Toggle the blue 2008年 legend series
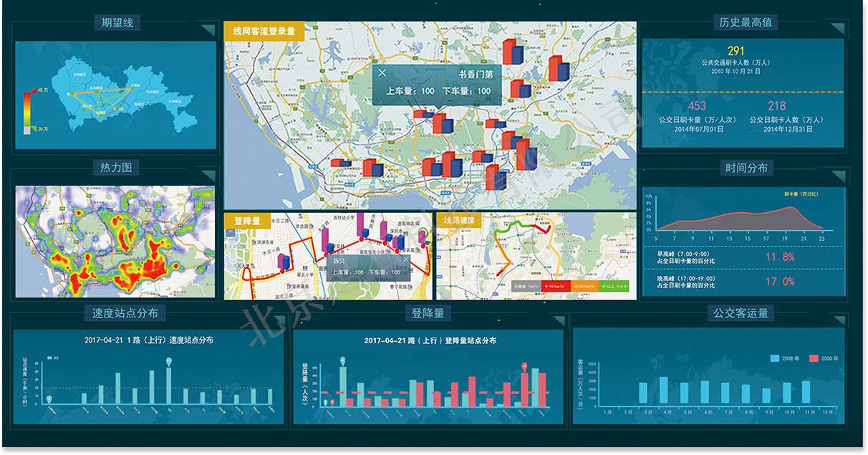This screenshot has height=455, width=868. (776, 358)
